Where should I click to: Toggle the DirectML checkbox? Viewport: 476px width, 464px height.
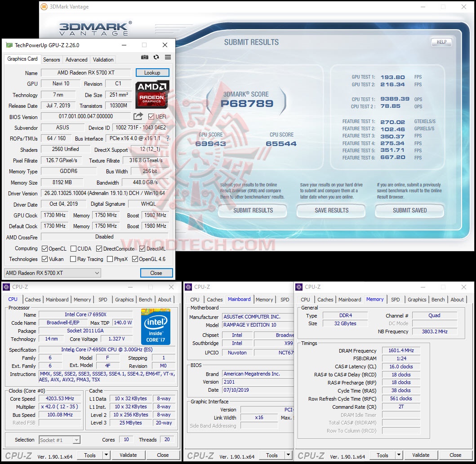(x=142, y=249)
